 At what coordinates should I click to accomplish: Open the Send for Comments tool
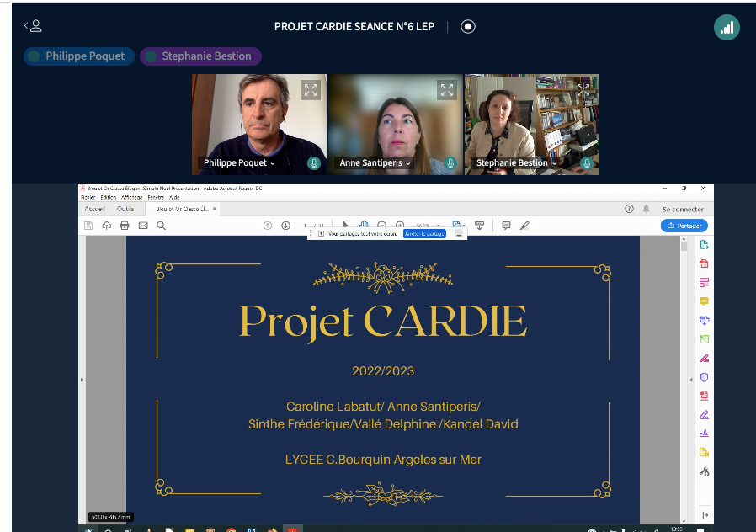click(704, 452)
